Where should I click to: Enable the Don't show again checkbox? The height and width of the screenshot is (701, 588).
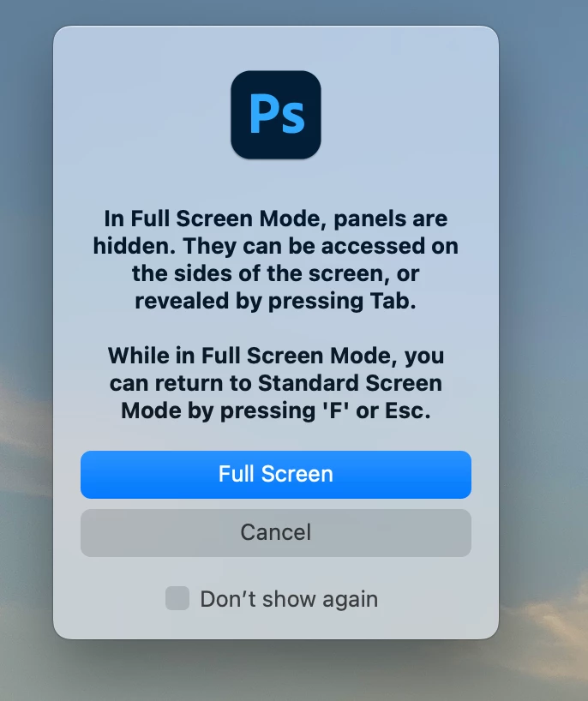(x=177, y=598)
